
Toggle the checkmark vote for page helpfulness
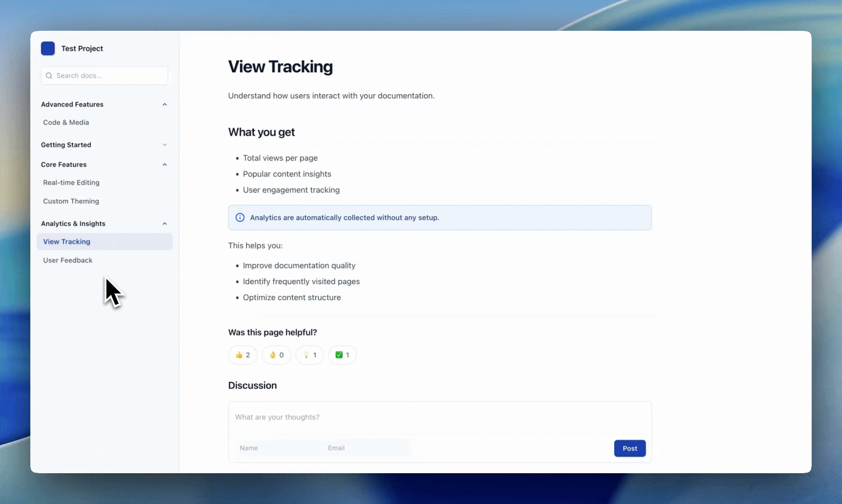(x=342, y=355)
